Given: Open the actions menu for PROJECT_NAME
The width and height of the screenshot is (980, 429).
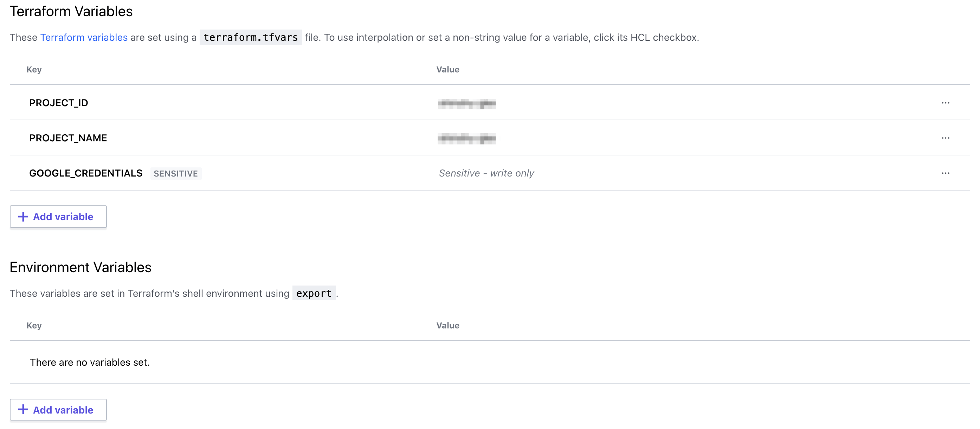Looking at the screenshot, I should pos(946,138).
